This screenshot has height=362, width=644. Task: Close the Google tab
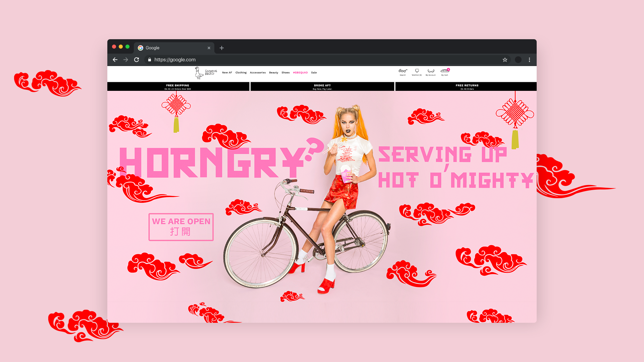point(209,48)
